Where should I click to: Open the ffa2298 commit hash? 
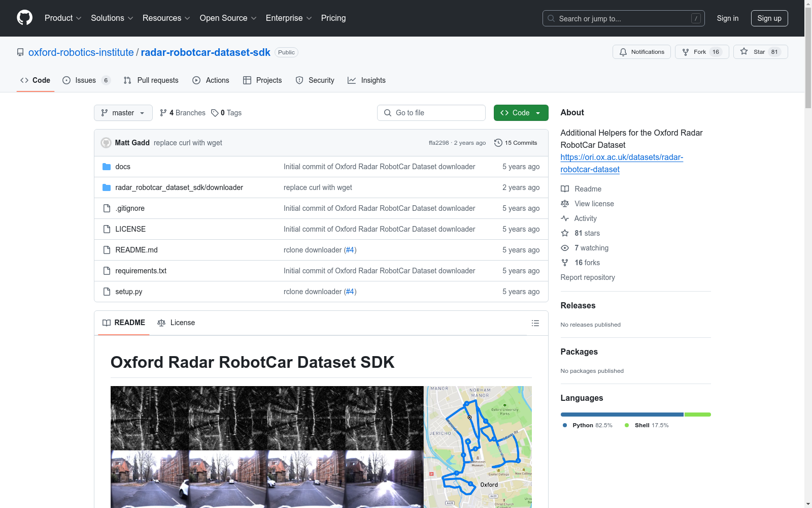(x=439, y=143)
